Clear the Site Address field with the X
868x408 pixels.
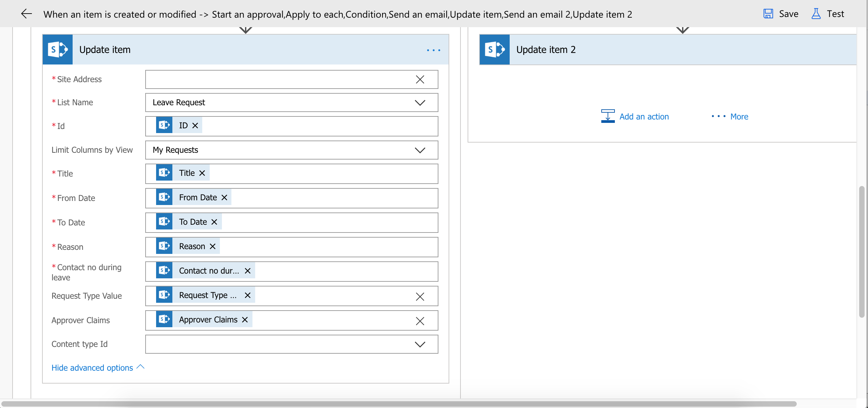pos(419,79)
